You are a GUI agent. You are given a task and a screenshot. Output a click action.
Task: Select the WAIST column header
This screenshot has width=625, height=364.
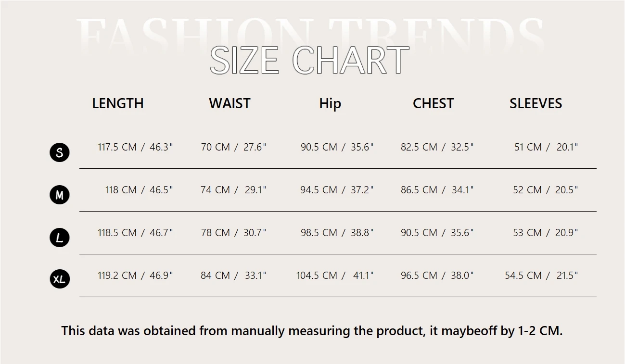point(230,103)
